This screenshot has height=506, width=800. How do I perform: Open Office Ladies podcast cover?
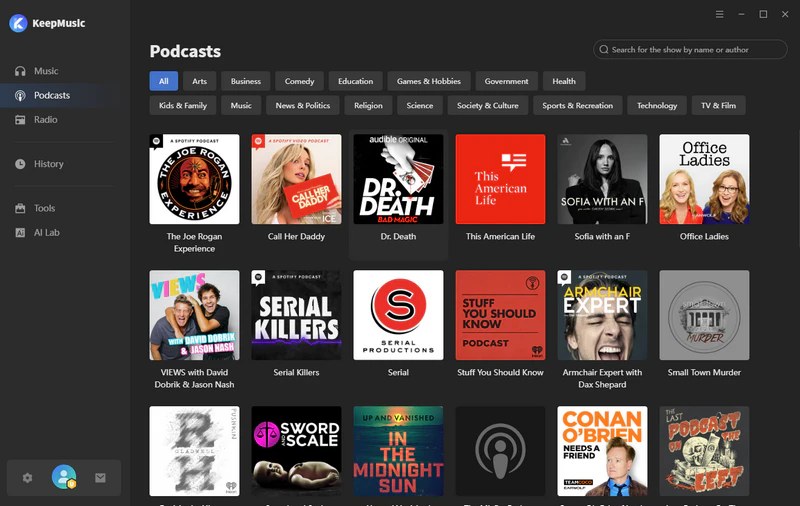click(x=705, y=179)
